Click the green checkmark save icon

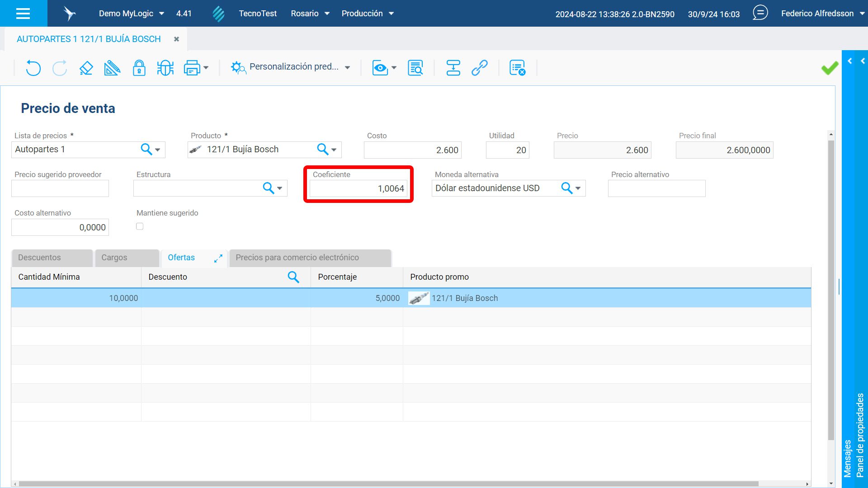click(830, 68)
